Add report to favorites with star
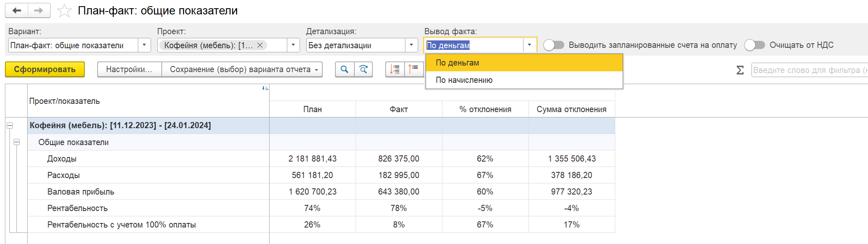 pos(64,11)
